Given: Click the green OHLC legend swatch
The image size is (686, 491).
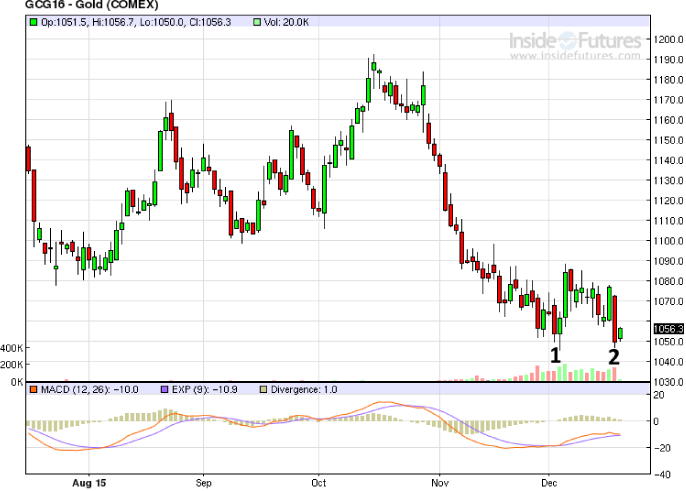Looking at the screenshot, I should [x=33, y=21].
